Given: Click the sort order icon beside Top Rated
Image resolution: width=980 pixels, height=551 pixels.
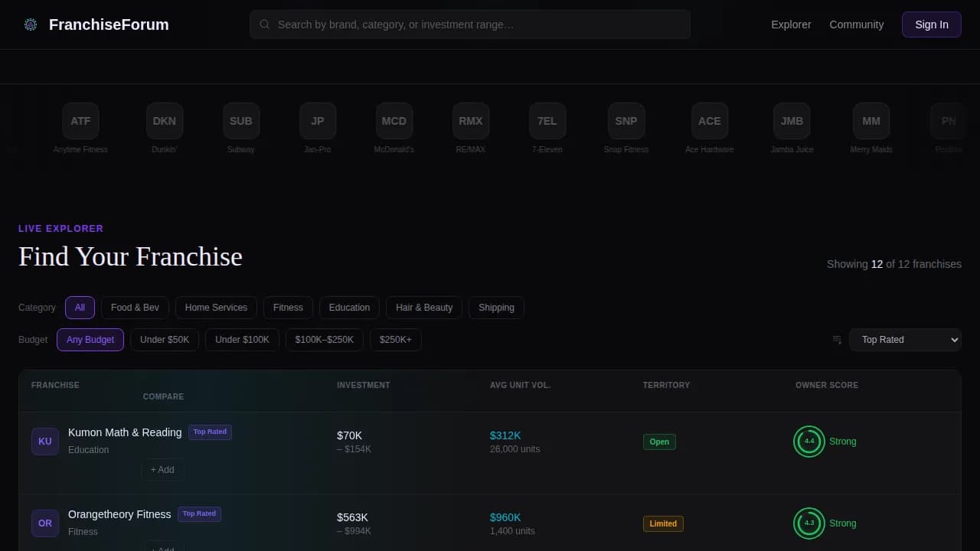Looking at the screenshot, I should (837, 340).
